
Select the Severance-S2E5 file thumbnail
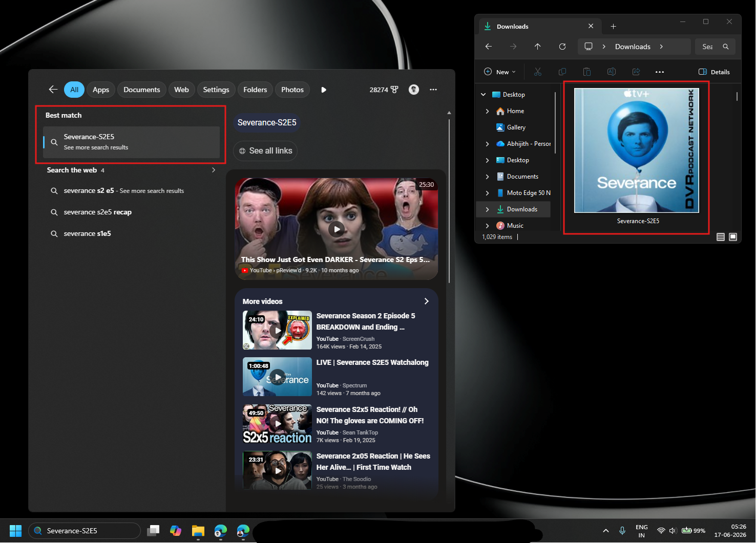637,150
